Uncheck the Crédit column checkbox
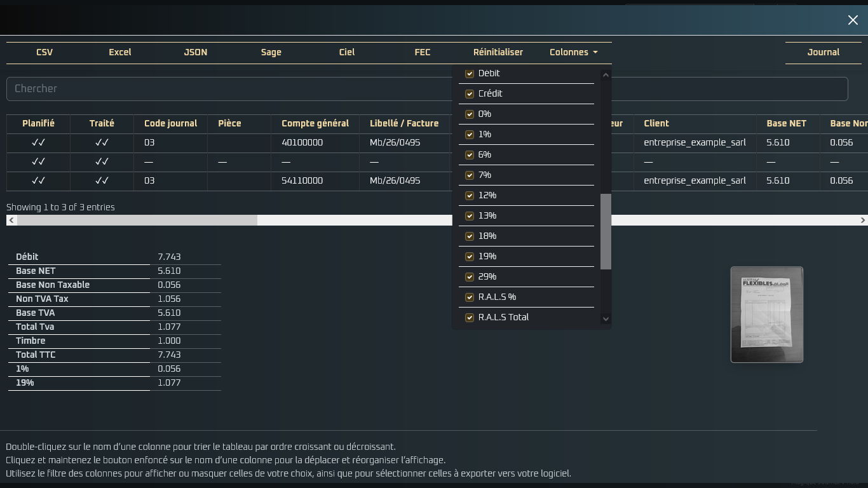This screenshot has height=488, width=868. [x=470, y=94]
